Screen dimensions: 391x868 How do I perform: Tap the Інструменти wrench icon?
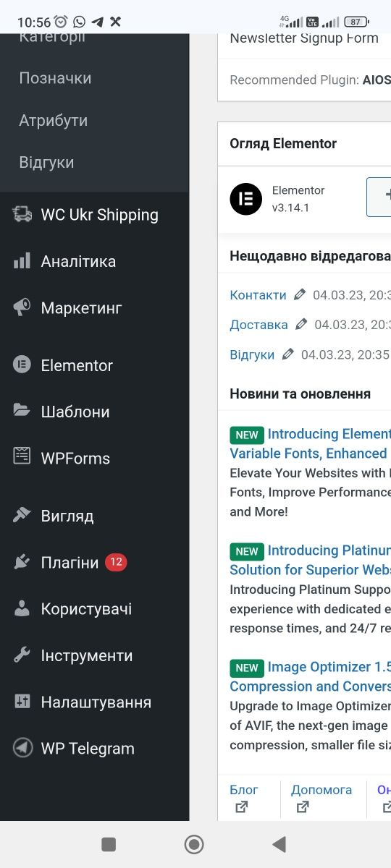point(22,655)
